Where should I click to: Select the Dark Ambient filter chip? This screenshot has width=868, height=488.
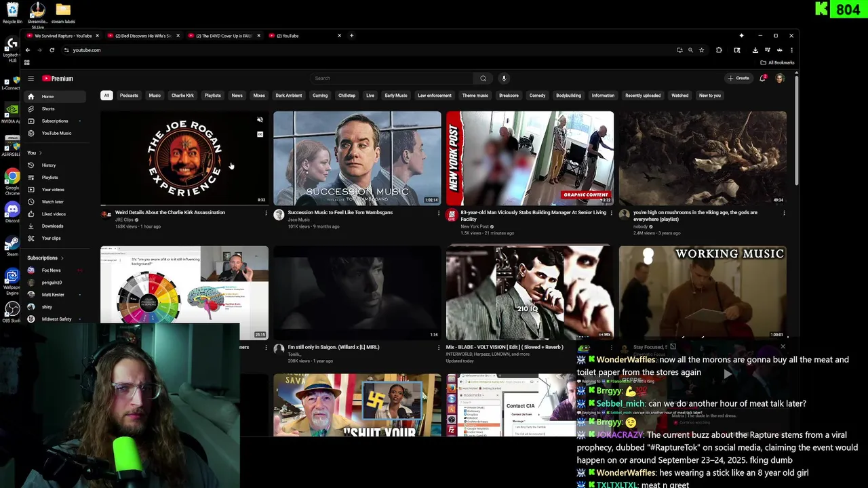pyautogui.click(x=288, y=96)
